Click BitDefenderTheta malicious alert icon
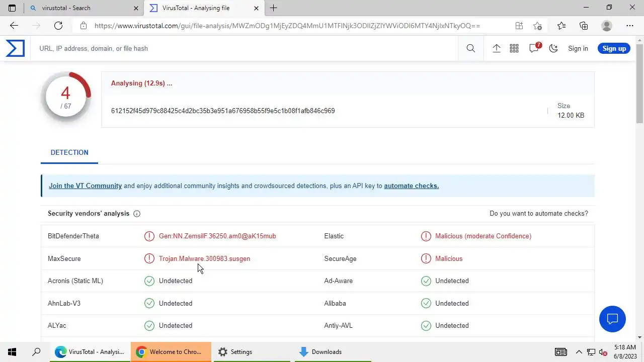644x362 pixels. point(149,236)
